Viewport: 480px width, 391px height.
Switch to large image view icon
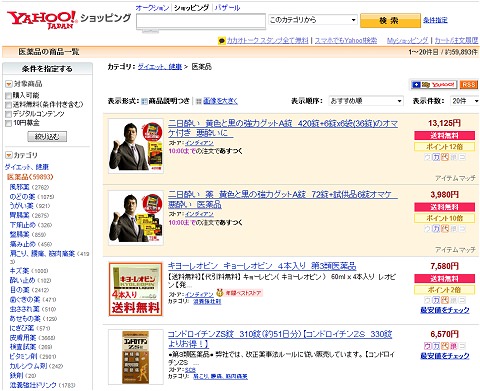(x=199, y=101)
